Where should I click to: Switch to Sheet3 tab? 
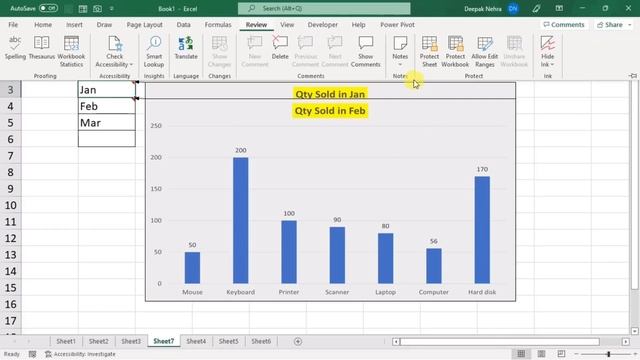point(131,341)
